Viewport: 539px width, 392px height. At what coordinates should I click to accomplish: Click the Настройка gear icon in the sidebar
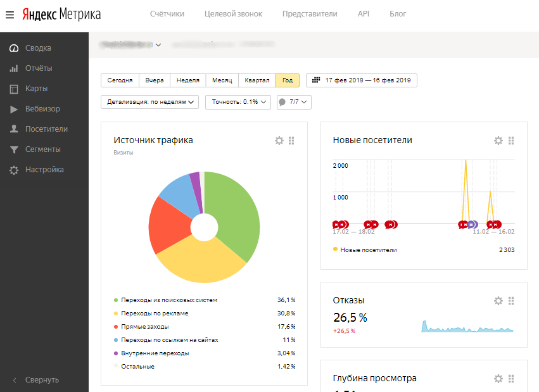click(x=14, y=170)
